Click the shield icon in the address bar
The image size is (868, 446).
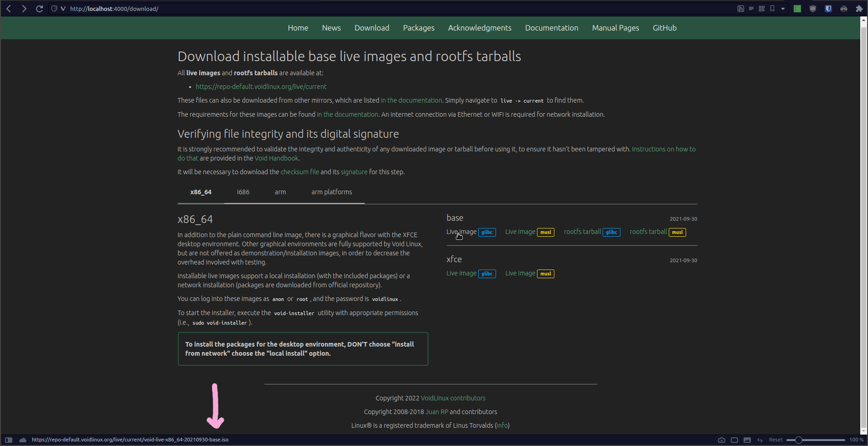tap(54, 9)
